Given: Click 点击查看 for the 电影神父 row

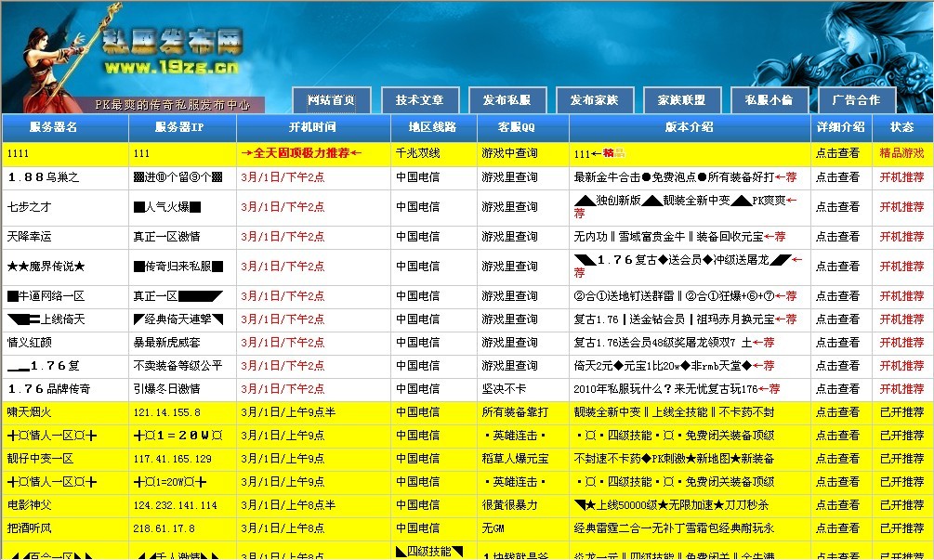Looking at the screenshot, I should (839, 504).
